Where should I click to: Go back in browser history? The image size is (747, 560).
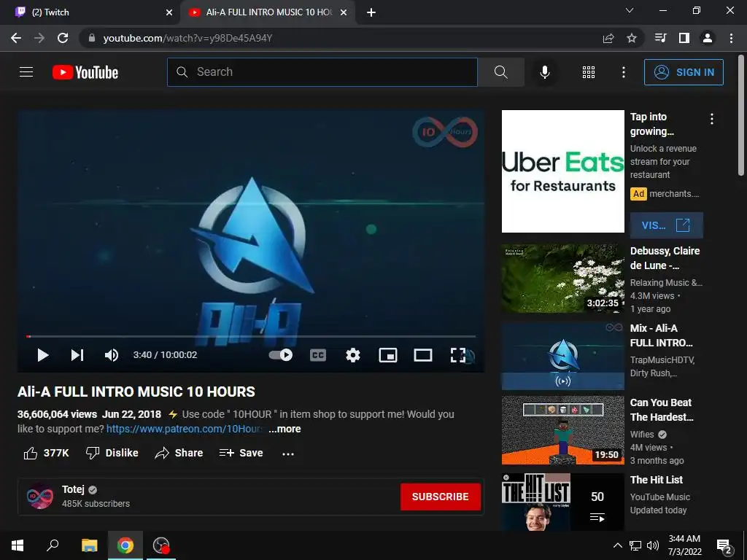pos(16,38)
